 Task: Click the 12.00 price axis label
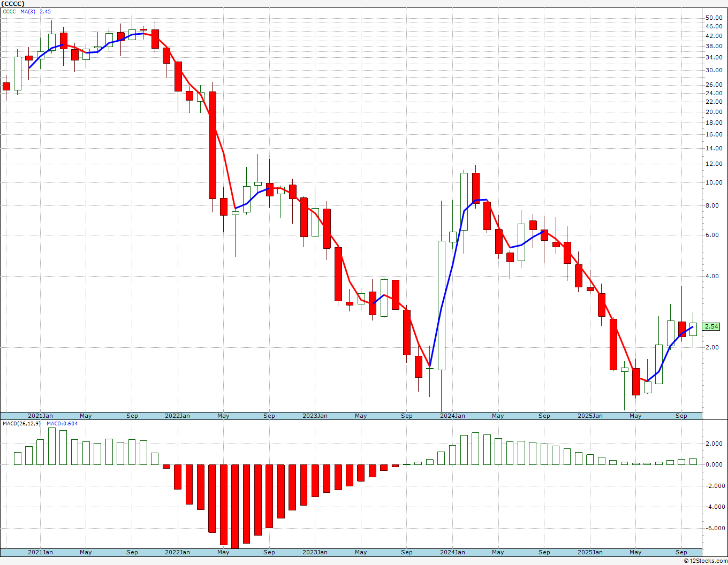(714, 164)
